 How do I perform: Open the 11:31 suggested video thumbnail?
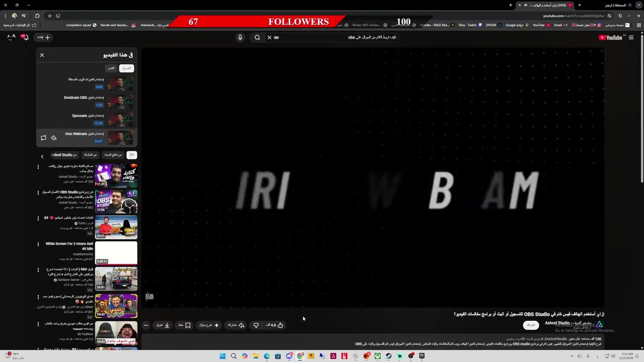tap(116, 175)
